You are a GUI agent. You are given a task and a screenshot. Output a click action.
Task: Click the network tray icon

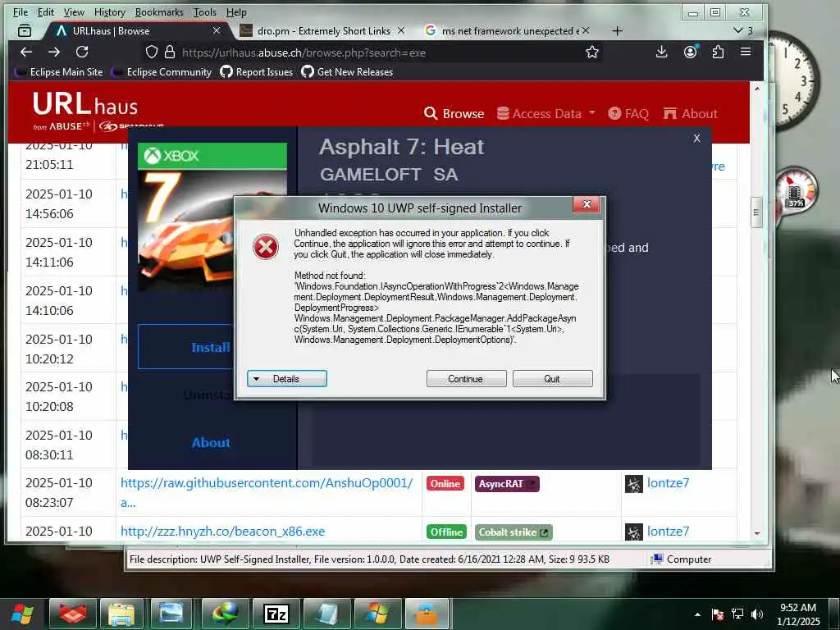[737, 614]
